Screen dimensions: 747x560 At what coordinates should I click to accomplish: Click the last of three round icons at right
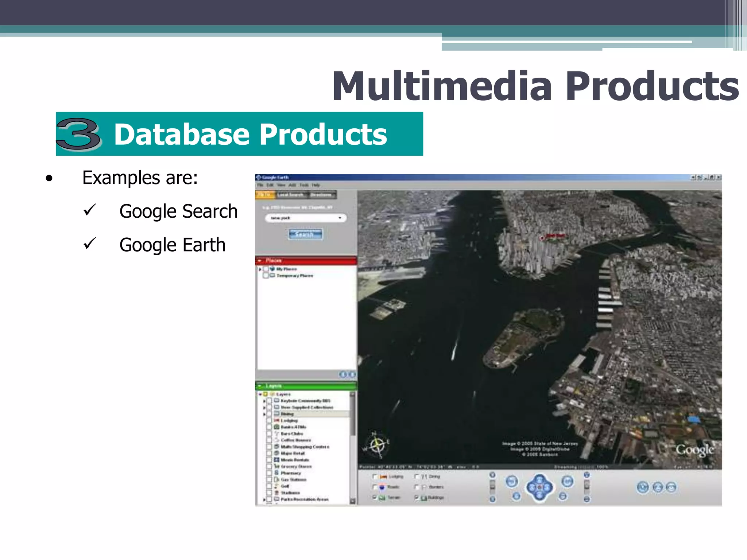tap(671, 487)
